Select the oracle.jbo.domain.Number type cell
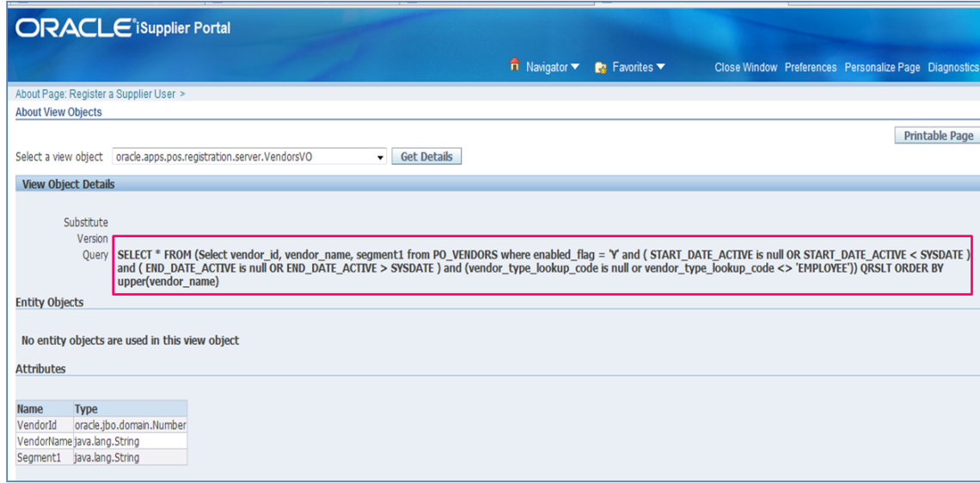The image size is (980, 483). (x=130, y=425)
